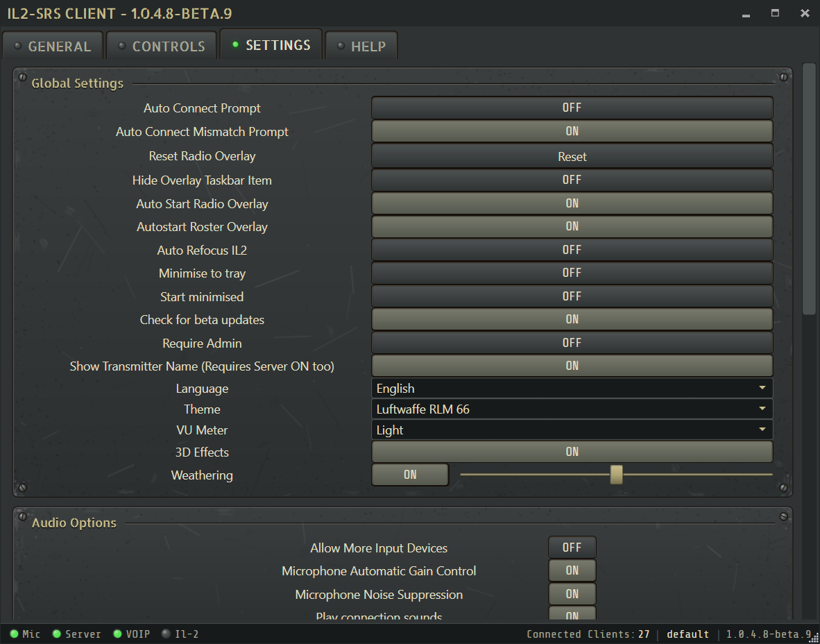This screenshot has height=644, width=820.
Task: Click the Global Settings section heading
Action: 78,84
